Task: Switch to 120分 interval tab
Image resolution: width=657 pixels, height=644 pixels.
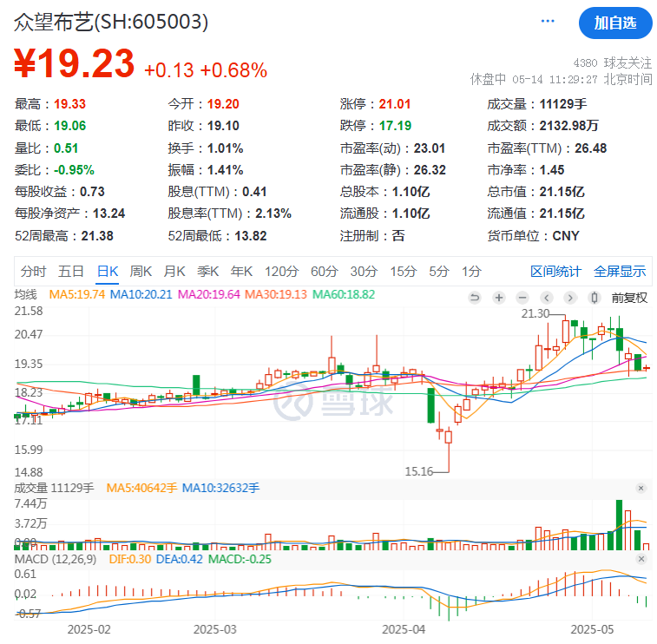Action: 281,272
